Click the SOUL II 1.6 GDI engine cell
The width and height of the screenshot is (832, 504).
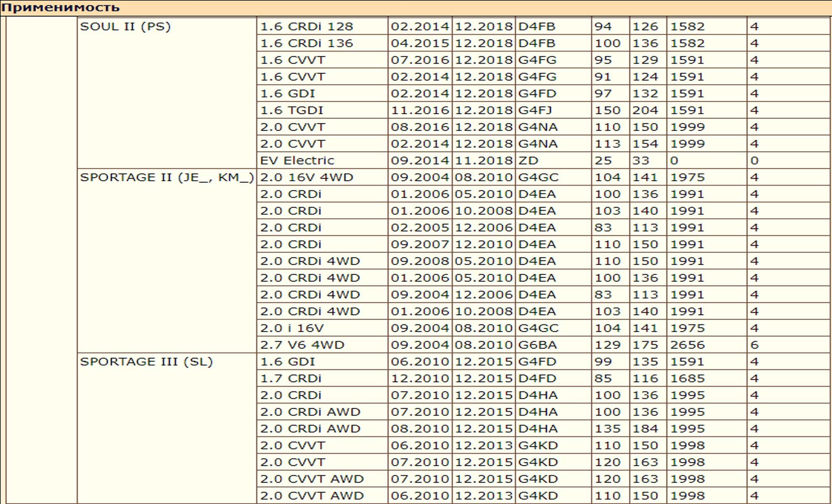click(322, 93)
